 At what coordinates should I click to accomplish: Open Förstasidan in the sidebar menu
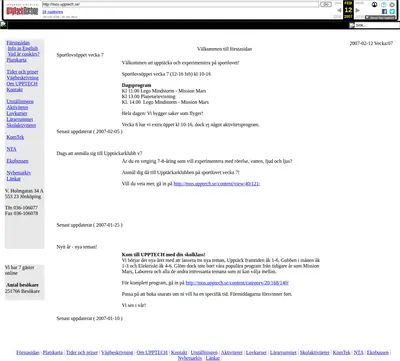(18, 43)
